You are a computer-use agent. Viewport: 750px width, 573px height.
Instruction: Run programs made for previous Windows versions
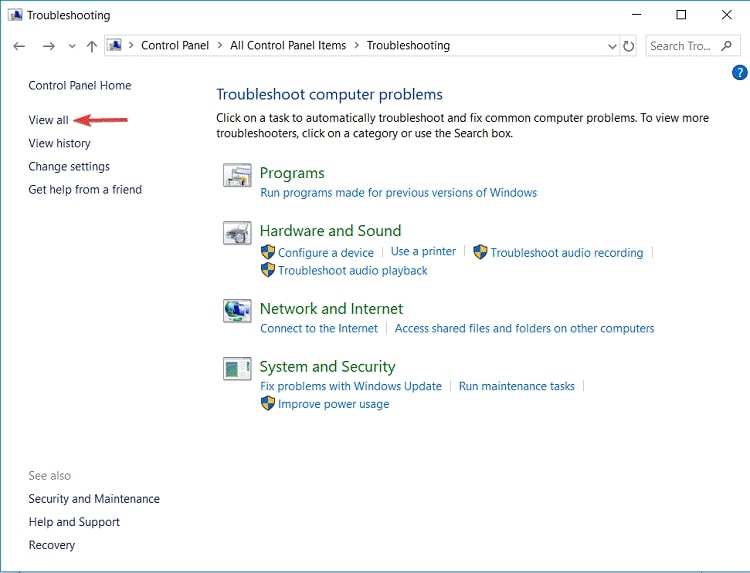click(x=398, y=193)
